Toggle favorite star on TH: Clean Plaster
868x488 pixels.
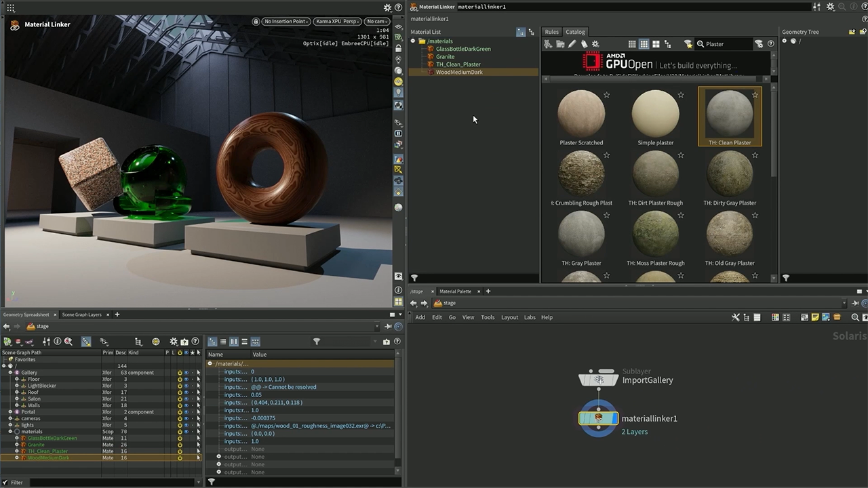[x=755, y=95]
